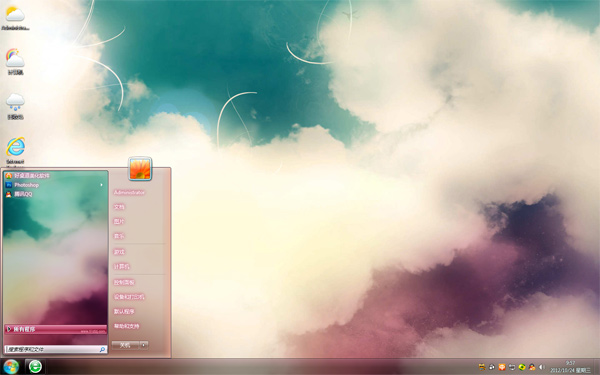The width and height of the screenshot is (600, 375).
Task: Open 帮助和支持 in the Start menu
Action: 127,326
